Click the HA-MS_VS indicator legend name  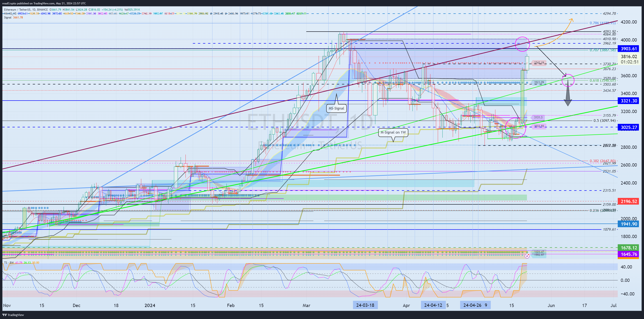click(10, 14)
